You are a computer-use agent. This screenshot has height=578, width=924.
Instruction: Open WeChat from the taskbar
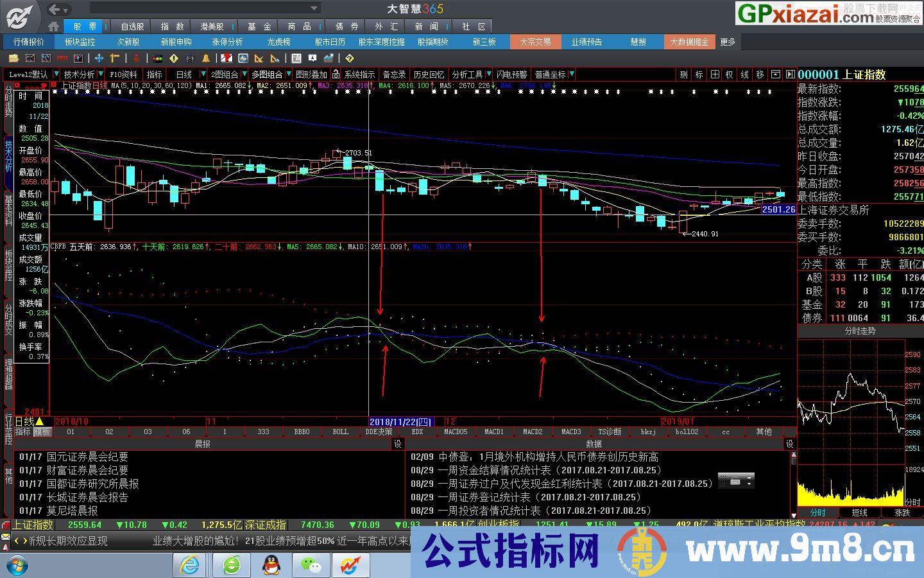coord(312,565)
